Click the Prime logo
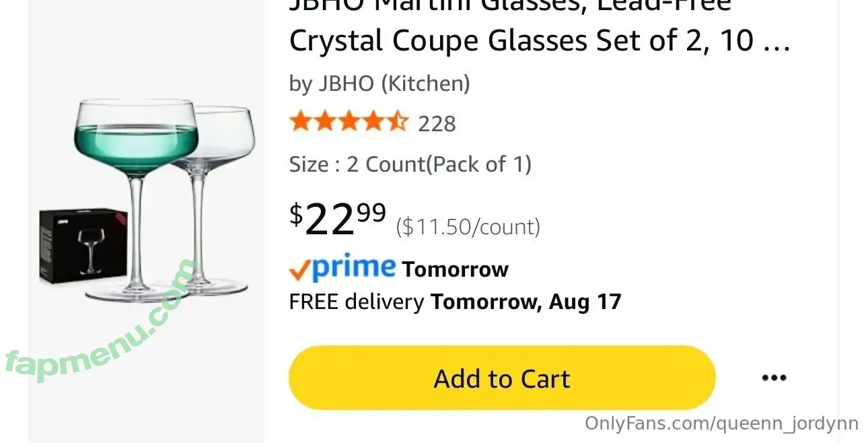Viewport: 868px width, 443px height. [353, 267]
